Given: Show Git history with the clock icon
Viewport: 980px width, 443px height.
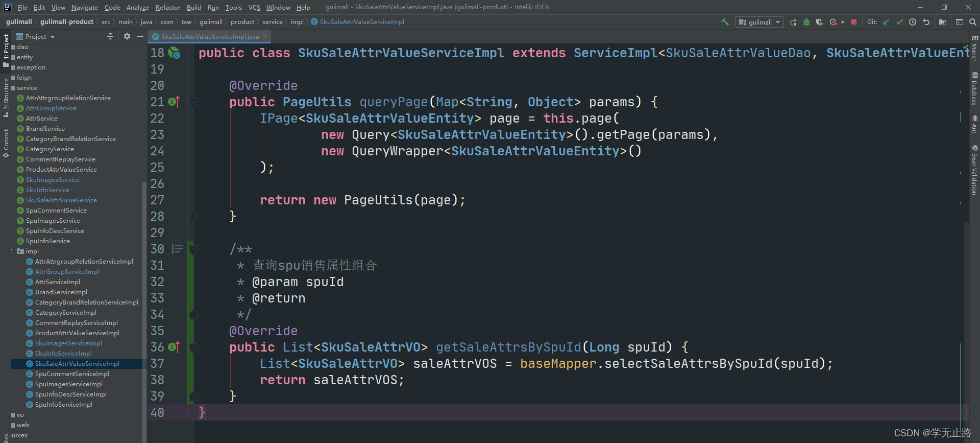Looking at the screenshot, I should point(913,22).
